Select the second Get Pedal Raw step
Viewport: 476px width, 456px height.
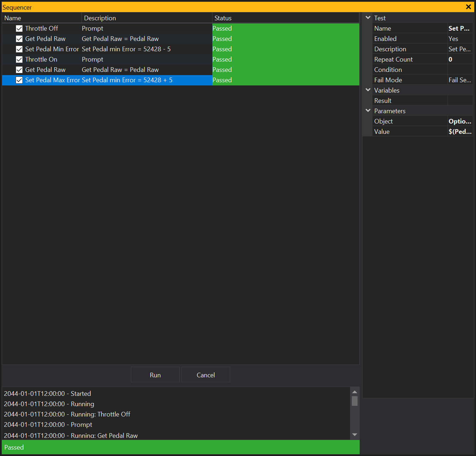[x=46, y=70]
